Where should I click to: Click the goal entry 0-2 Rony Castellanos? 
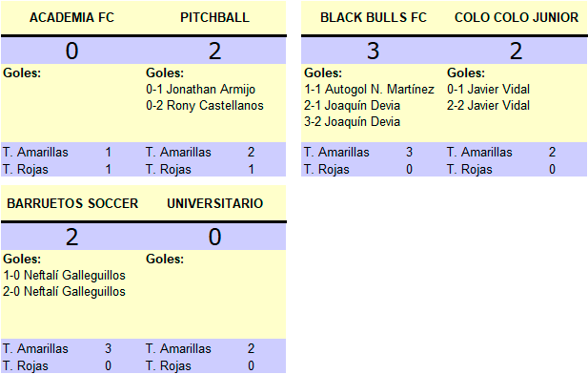205,106
